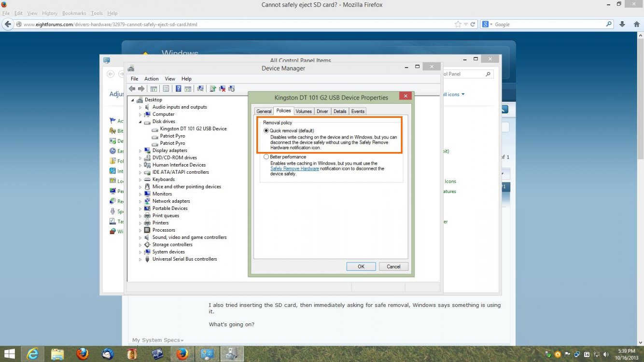Open Device Manager File menu

click(x=134, y=79)
